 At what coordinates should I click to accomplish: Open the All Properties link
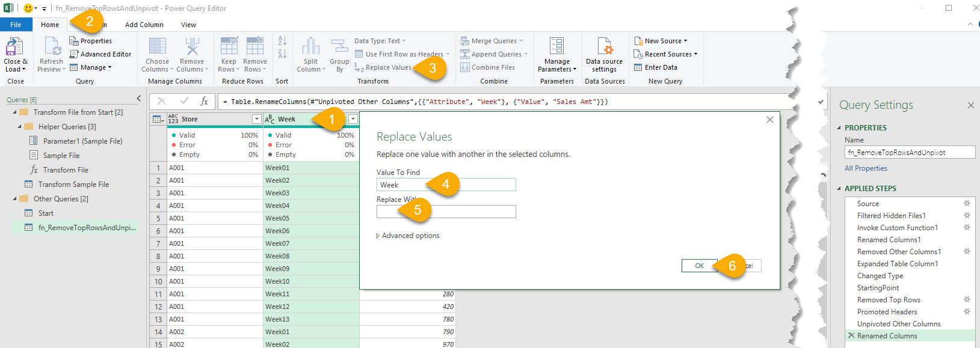click(x=866, y=168)
